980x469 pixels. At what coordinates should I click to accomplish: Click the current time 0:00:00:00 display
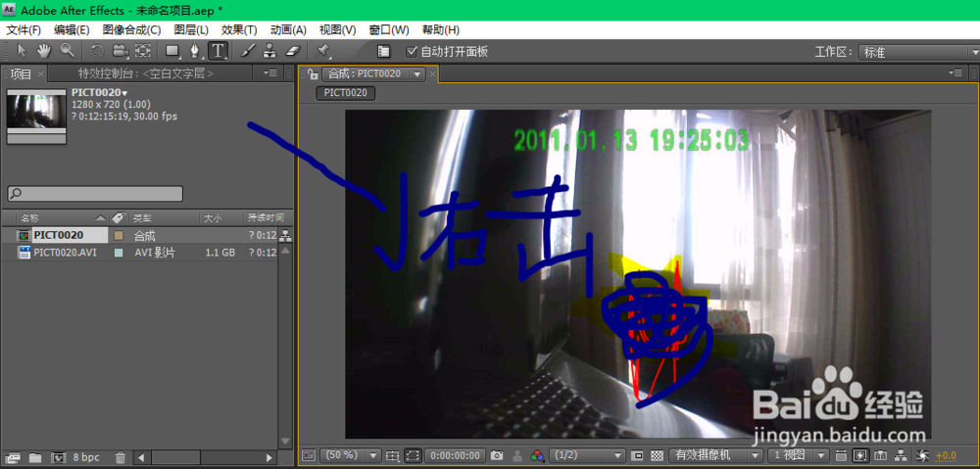click(455, 455)
